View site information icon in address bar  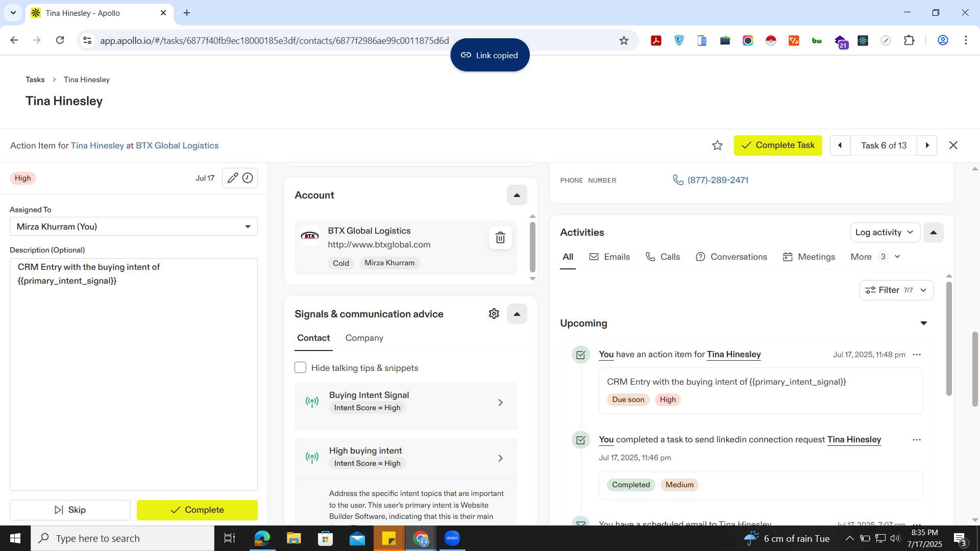tap(87, 40)
